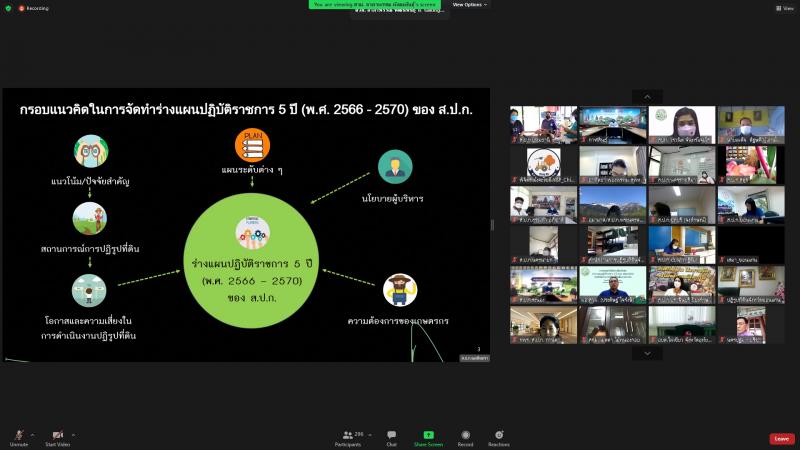Go to next gallery page with down chevron
Image resolution: width=800 pixels, height=450 pixels.
point(647,353)
